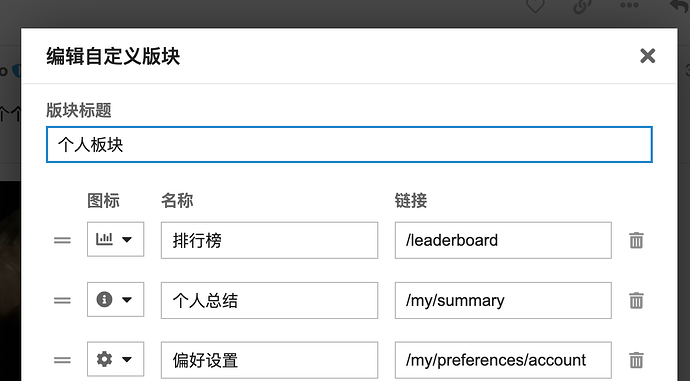Open the three-dots more actions menu
Image resolution: width=690 pixels, height=381 pixels.
click(629, 5)
